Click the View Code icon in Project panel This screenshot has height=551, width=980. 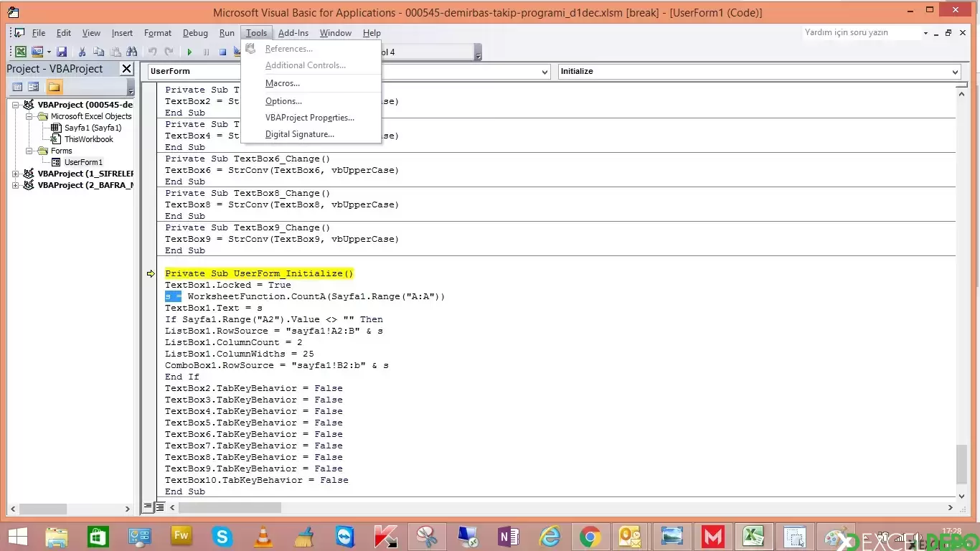18,87
